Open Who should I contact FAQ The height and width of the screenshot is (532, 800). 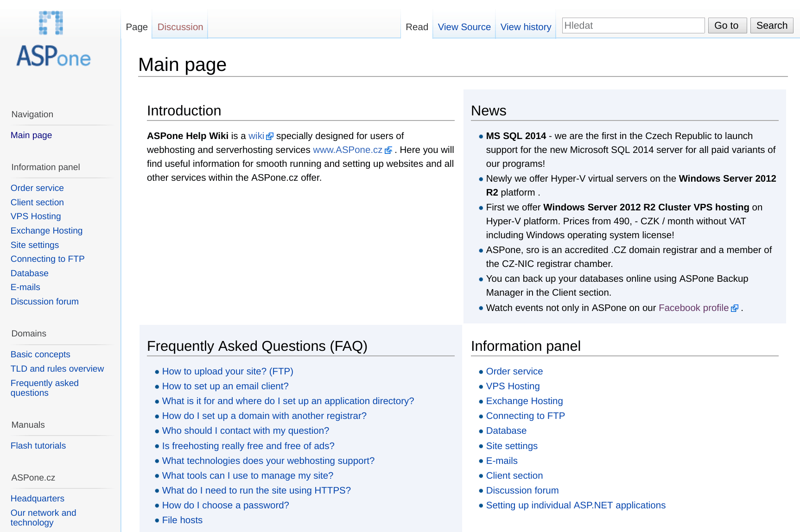246,431
